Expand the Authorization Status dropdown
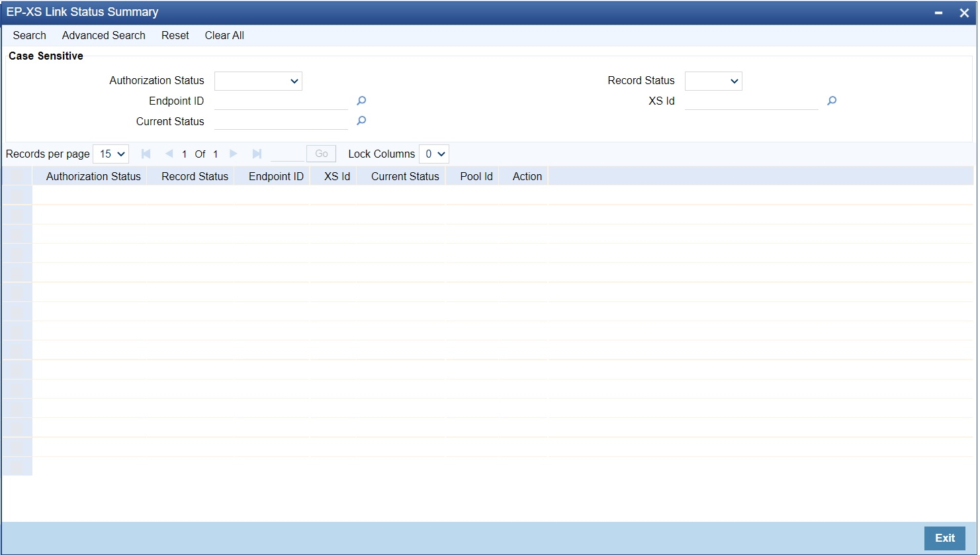The image size is (980, 555). tap(258, 81)
